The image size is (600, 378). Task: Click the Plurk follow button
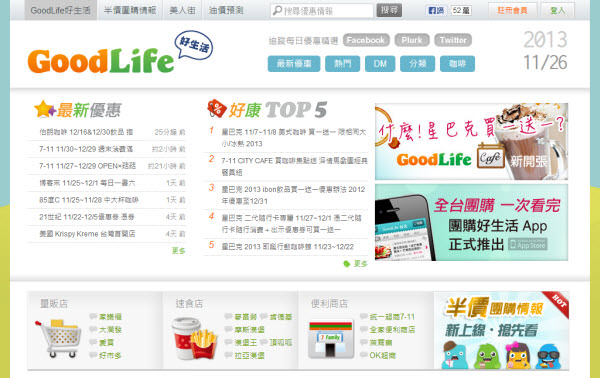tap(412, 40)
